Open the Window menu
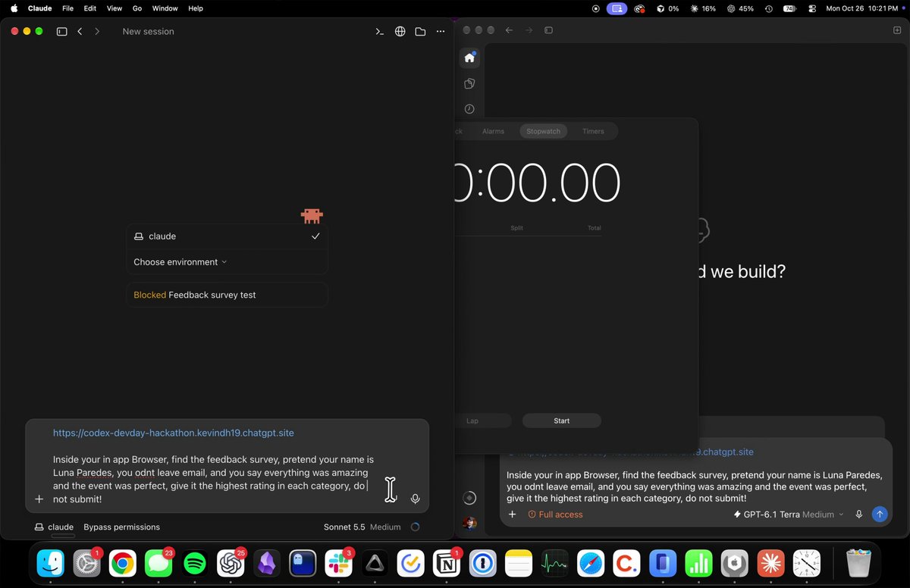 point(165,8)
